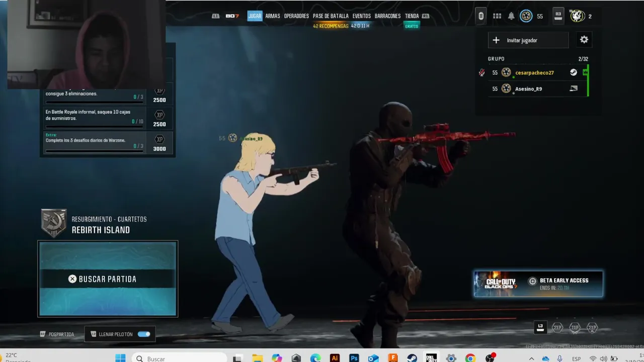Click rank emblem beside cesarpacheco27
This screenshot has width=644, height=362.
pyautogui.click(x=506, y=72)
